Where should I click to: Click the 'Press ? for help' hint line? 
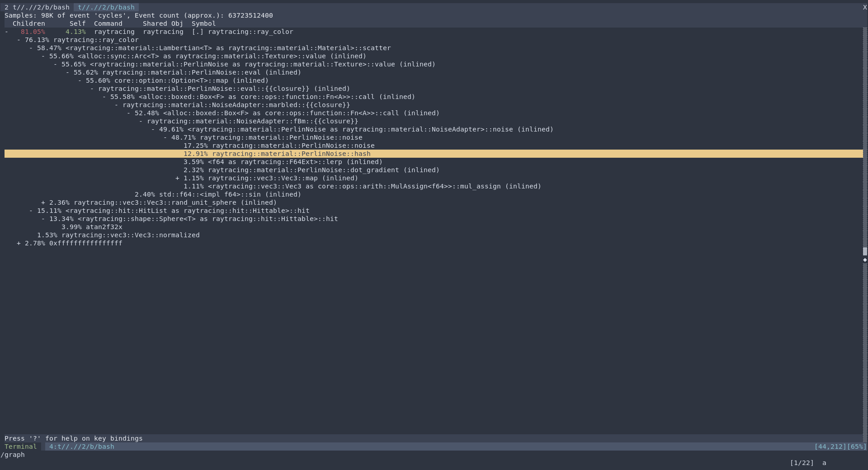point(74,439)
